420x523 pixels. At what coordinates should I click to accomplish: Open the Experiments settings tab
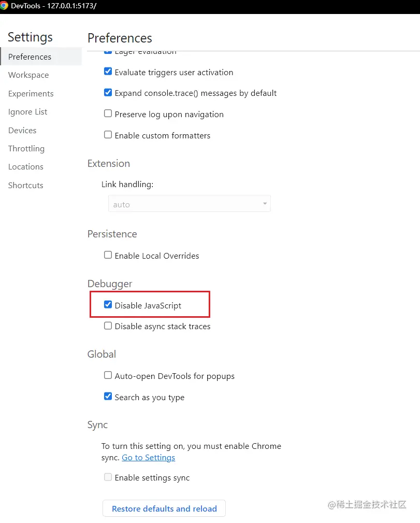coord(31,94)
